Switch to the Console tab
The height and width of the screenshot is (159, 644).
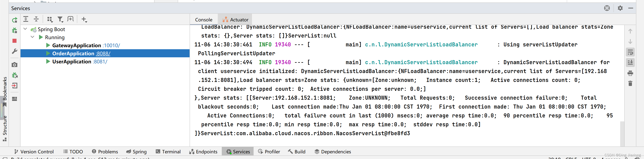pyautogui.click(x=204, y=20)
